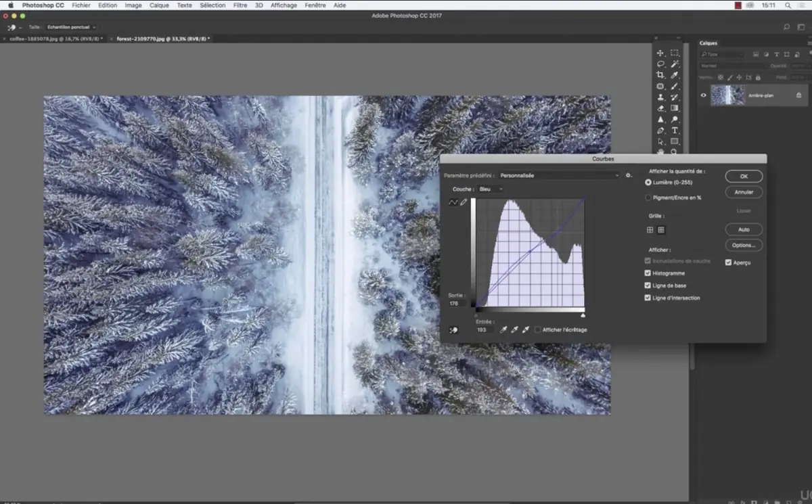Open the Filtre menu
Viewport: 812px width, 504px height.
click(x=240, y=5)
